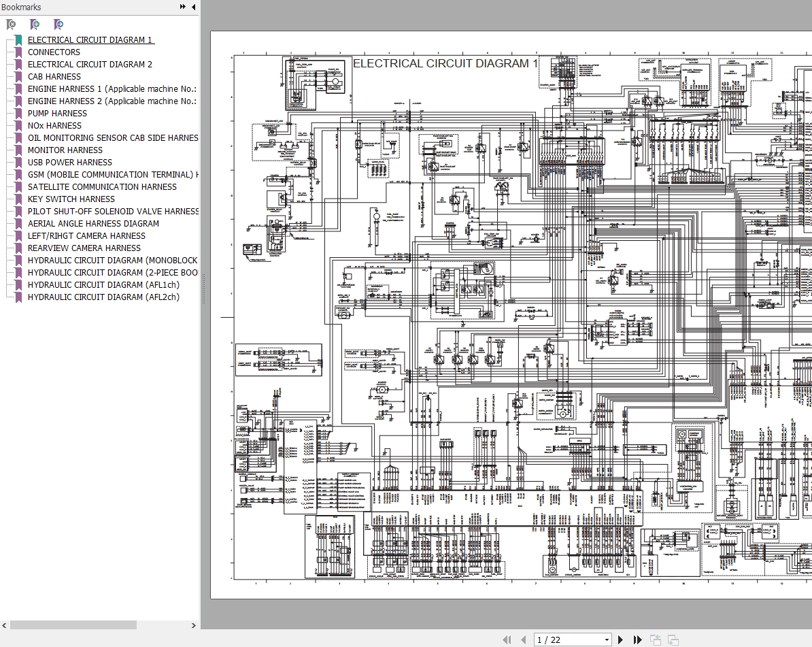Screen dimensions: 812x647
Task: Jump to PUMP HARNESS bookmark
Action: coord(57,114)
